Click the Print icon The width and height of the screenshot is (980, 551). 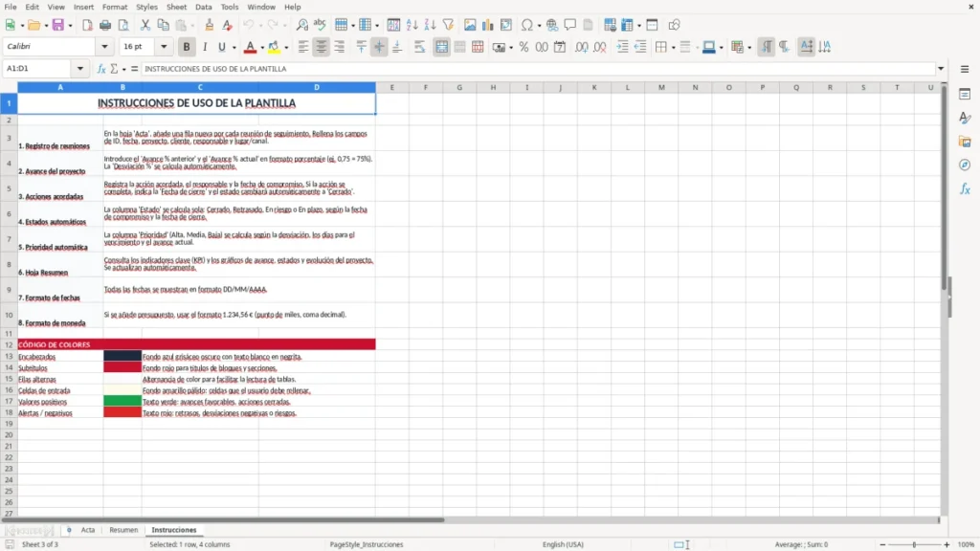tap(105, 25)
